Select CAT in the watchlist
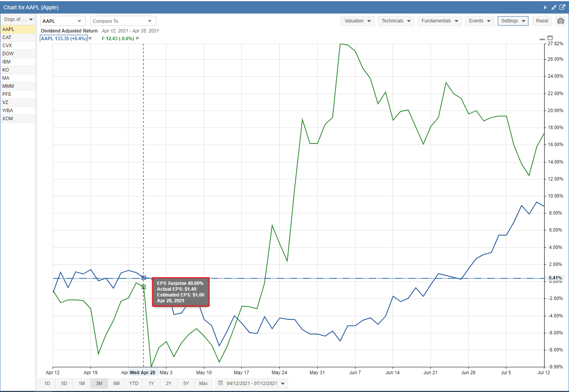Screen dimensions: 569x392 (18, 37)
